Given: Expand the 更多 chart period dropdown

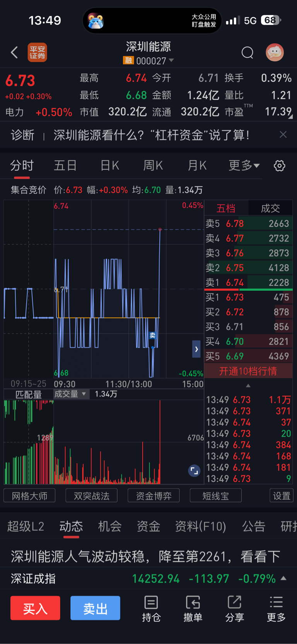Looking at the screenshot, I should click(x=244, y=166).
